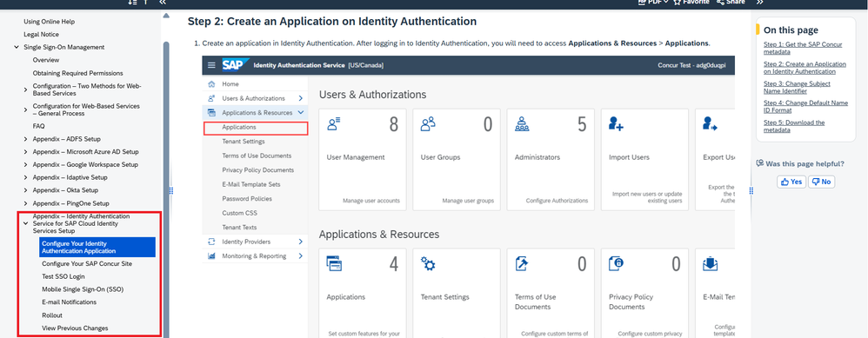Image resolution: width=868 pixels, height=338 pixels.
Task: Click the hamburger menu icon in the SAP header
Action: (211, 65)
